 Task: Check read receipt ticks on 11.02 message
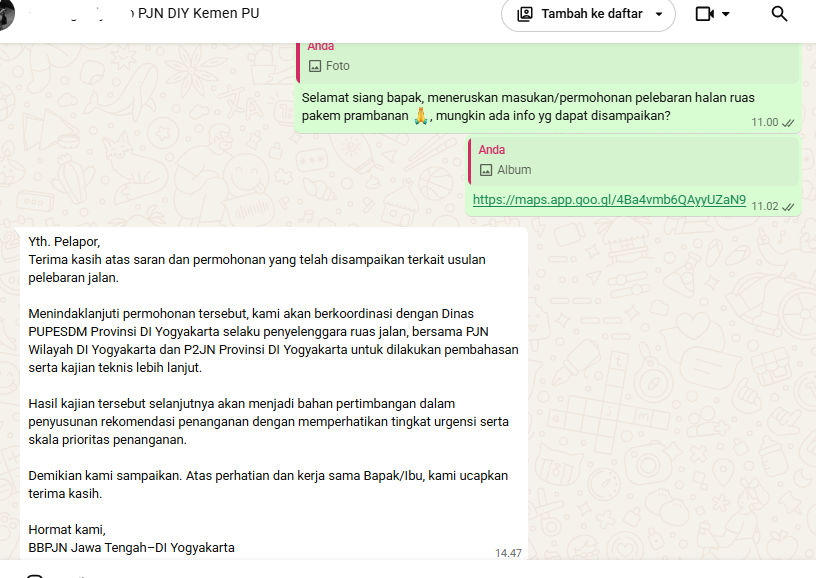click(788, 207)
